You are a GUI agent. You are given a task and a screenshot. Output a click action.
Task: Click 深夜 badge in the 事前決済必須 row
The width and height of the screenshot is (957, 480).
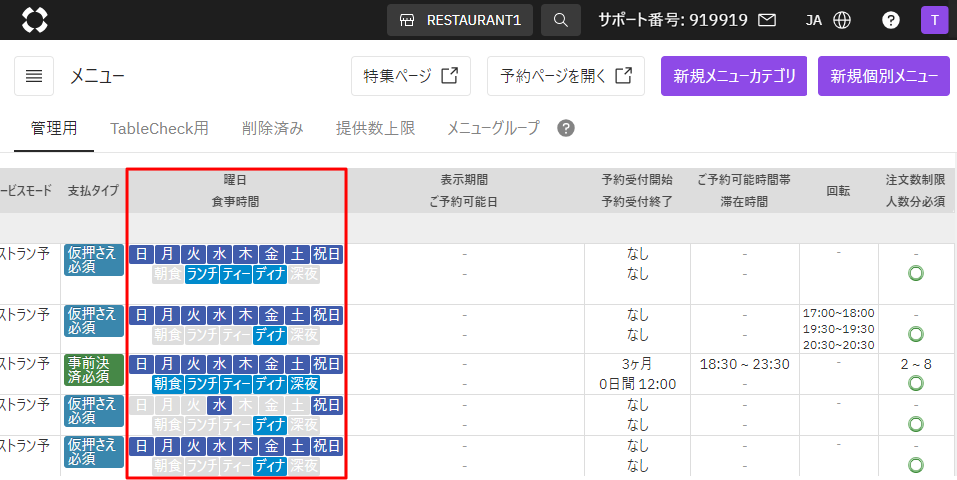pos(304,384)
